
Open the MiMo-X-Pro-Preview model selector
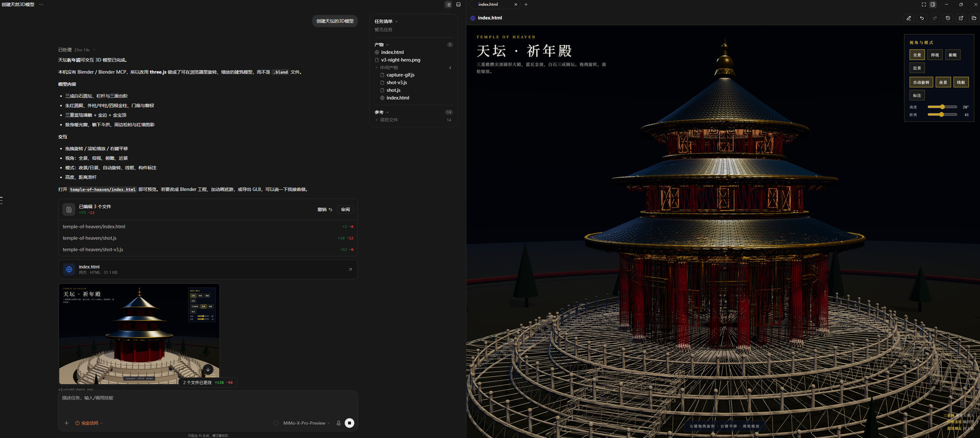point(304,423)
